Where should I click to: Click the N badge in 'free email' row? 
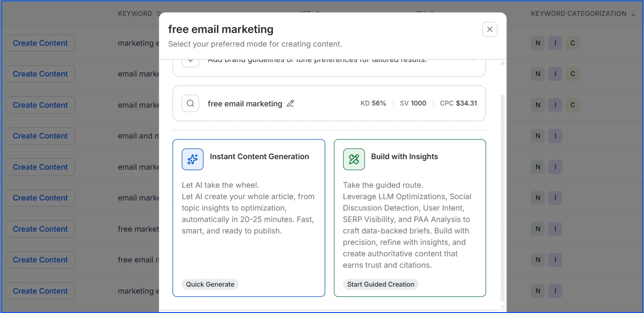point(538,260)
